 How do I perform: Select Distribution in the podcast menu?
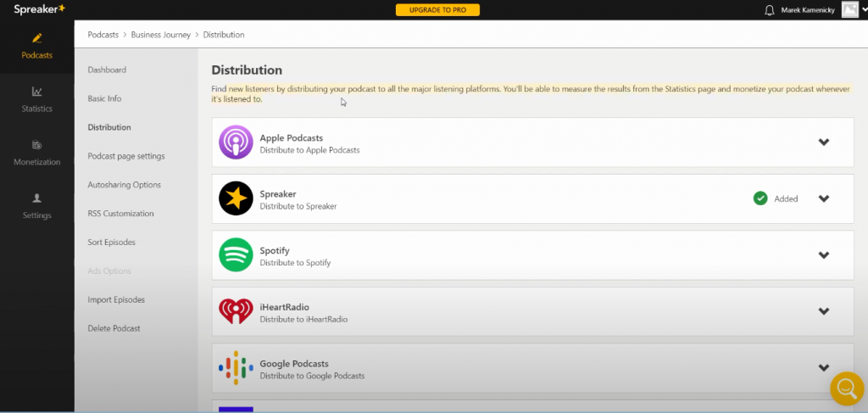tap(109, 127)
